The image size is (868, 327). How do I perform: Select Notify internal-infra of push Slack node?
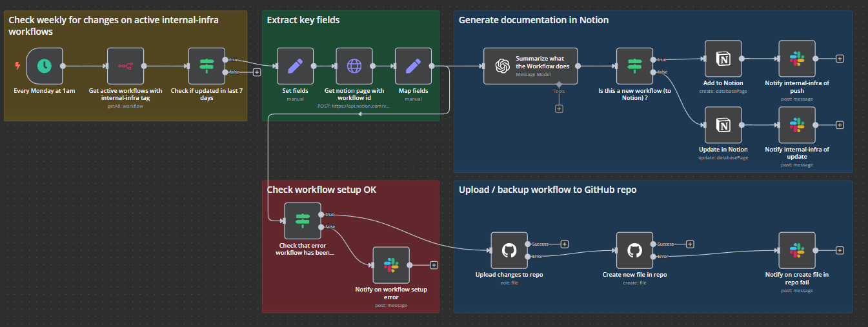click(797, 59)
